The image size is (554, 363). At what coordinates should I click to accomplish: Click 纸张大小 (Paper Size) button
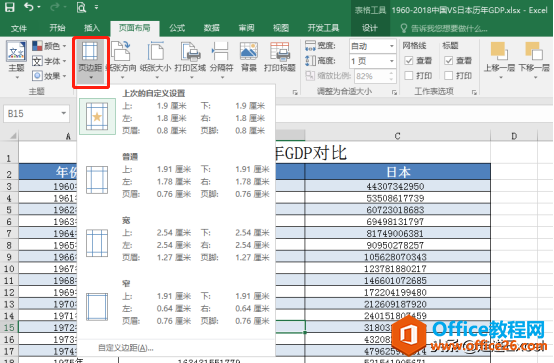pyautogui.click(x=155, y=60)
